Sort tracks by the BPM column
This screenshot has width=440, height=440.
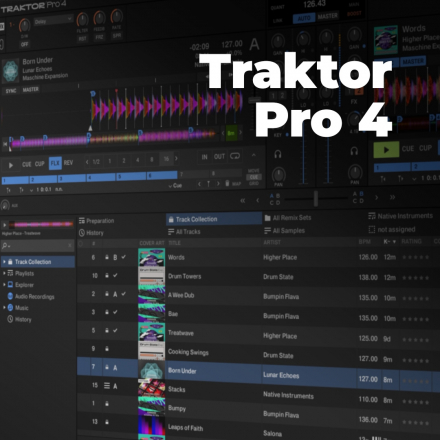tap(365, 242)
